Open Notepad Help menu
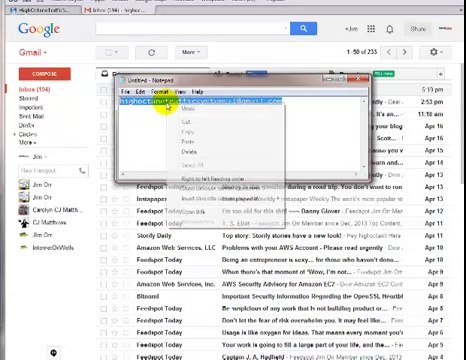This screenshot has width=466, height=360. pyautogui.click(x=197, y=92)
